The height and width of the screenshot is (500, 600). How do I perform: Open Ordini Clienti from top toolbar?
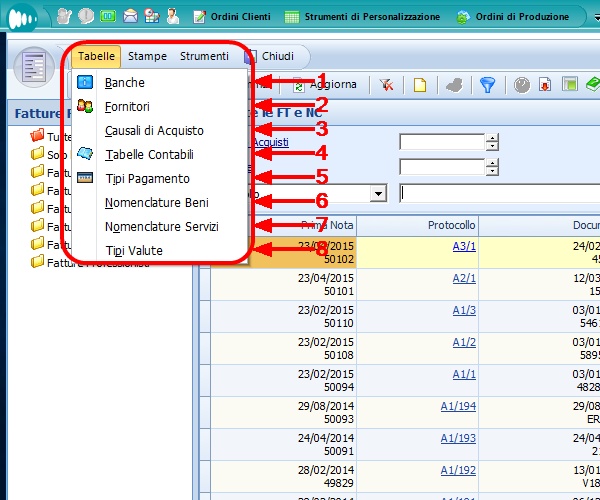tap(233, 17)
